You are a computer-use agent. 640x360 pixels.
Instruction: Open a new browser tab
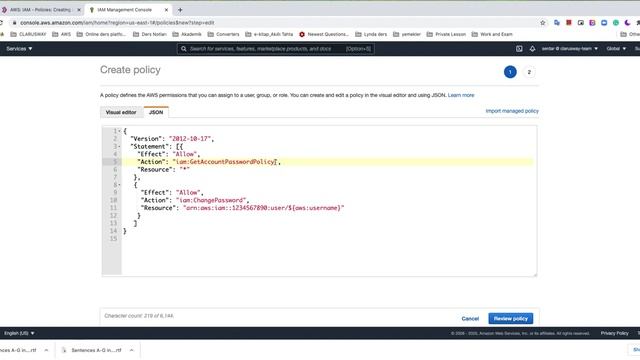click(x=180, y=10)
